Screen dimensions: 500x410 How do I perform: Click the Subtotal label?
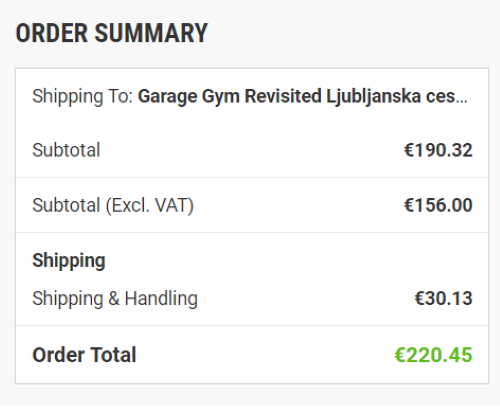pyautogui.click(x=66, y=150)
